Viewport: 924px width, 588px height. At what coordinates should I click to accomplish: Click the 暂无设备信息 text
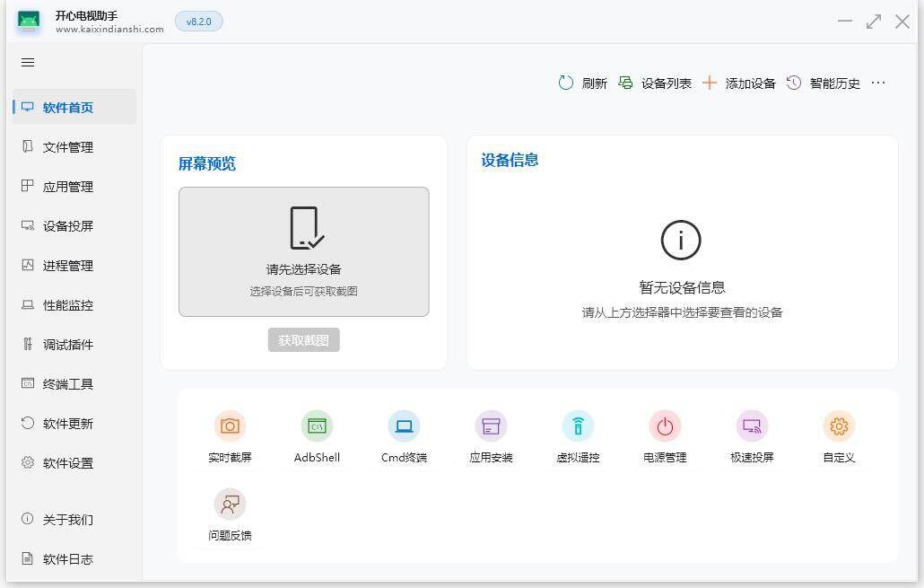point(682,287)
